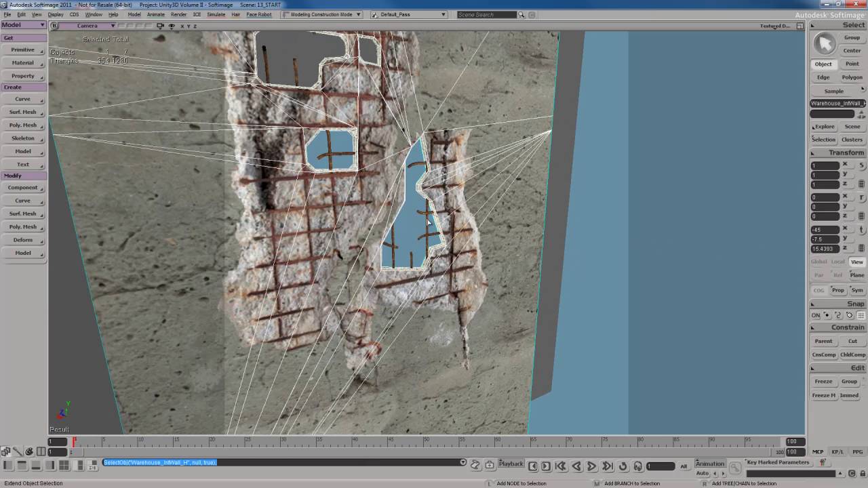Open the Textured display mode dropdown
The width and height of the screenshot is (868, 488).
775,26
